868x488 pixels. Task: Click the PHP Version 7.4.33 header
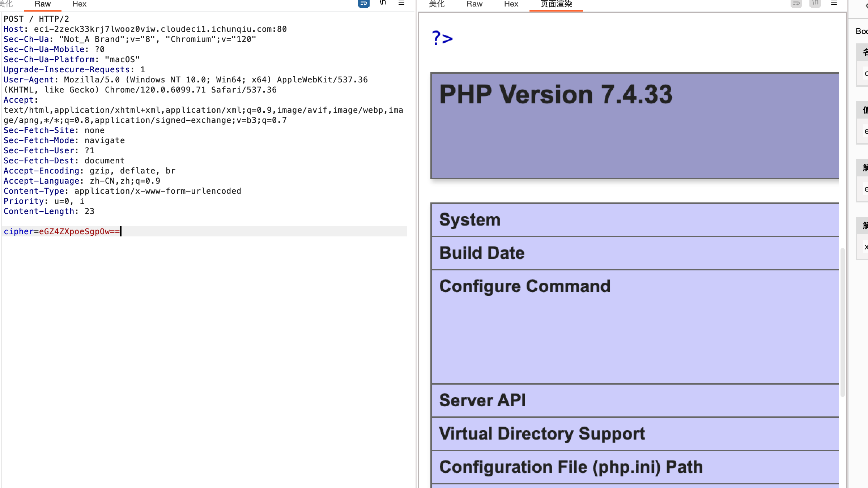pyautogui.click(x=556, y=95)
